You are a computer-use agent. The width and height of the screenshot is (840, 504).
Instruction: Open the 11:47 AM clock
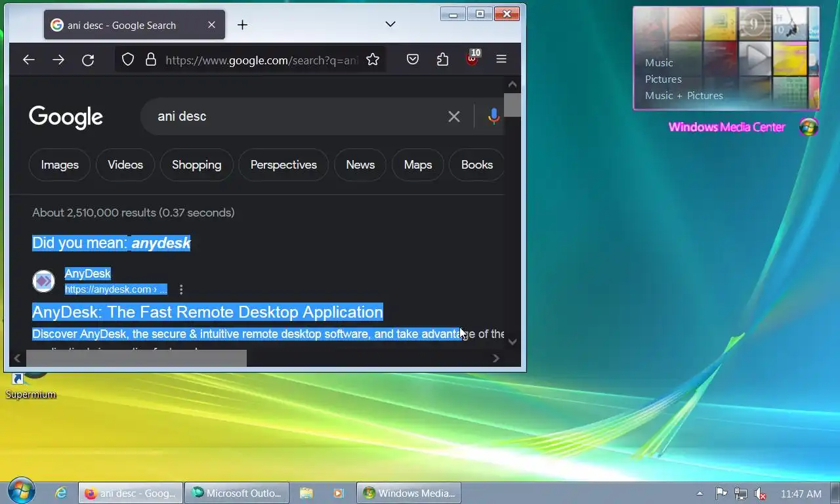[801, 493]
